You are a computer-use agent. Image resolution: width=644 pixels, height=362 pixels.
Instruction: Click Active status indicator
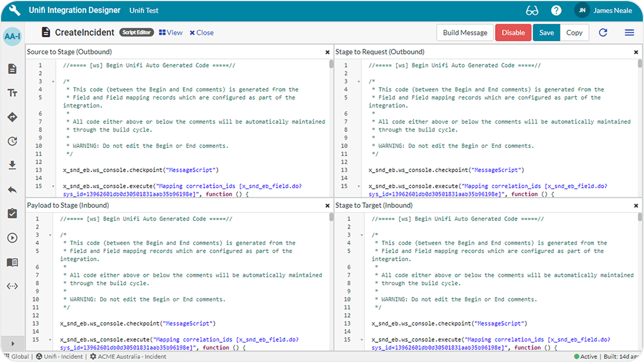click(585, 356)
